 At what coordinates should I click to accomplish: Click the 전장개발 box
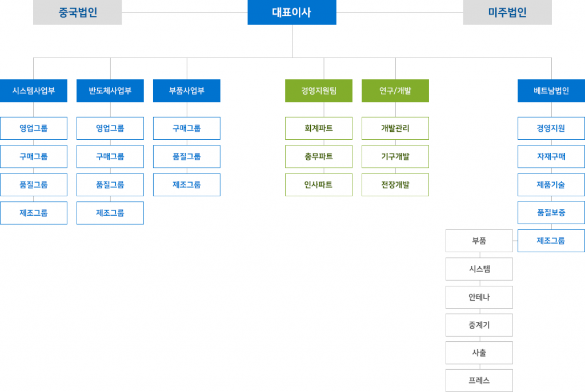coord(395,185)
